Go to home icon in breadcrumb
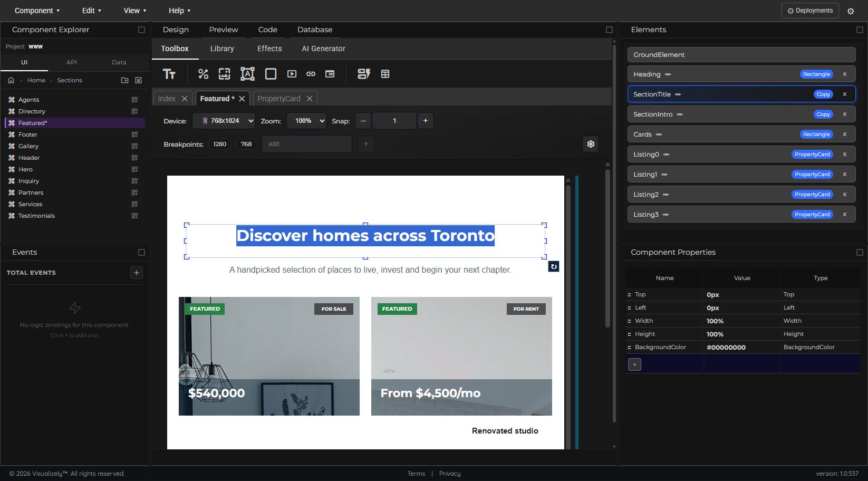868x481 pixels. coord(11,80)
